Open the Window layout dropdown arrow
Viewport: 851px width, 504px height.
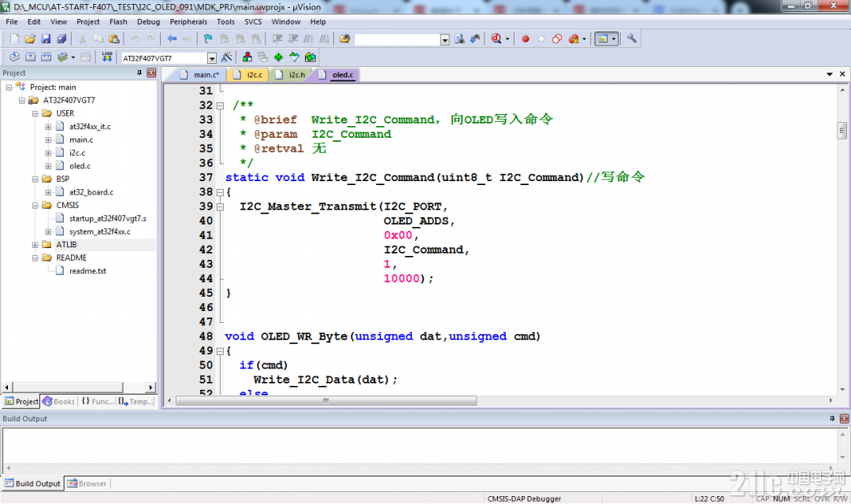pos(614,39)
